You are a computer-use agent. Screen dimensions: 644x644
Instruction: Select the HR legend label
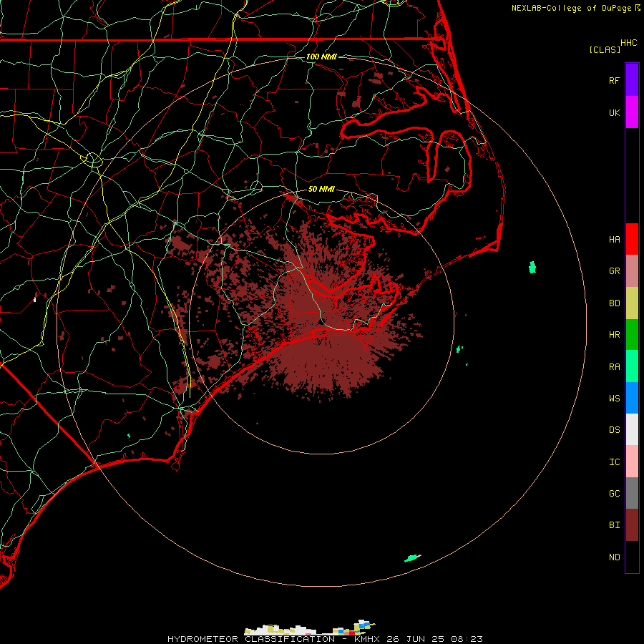pos(614,335)
